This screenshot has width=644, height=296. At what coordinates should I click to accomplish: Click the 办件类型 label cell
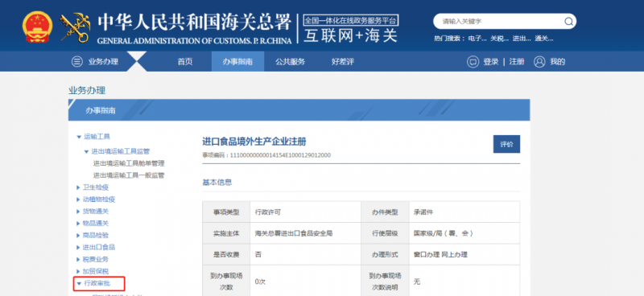386,212
